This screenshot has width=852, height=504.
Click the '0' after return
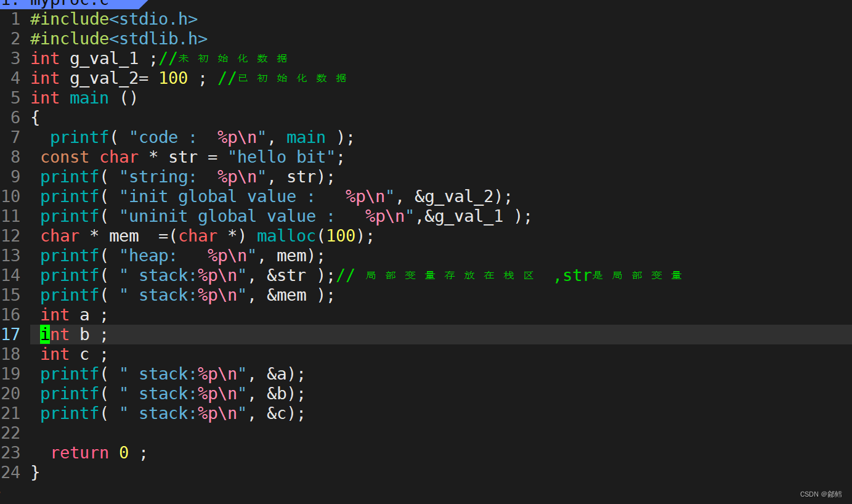coord(124,452)
